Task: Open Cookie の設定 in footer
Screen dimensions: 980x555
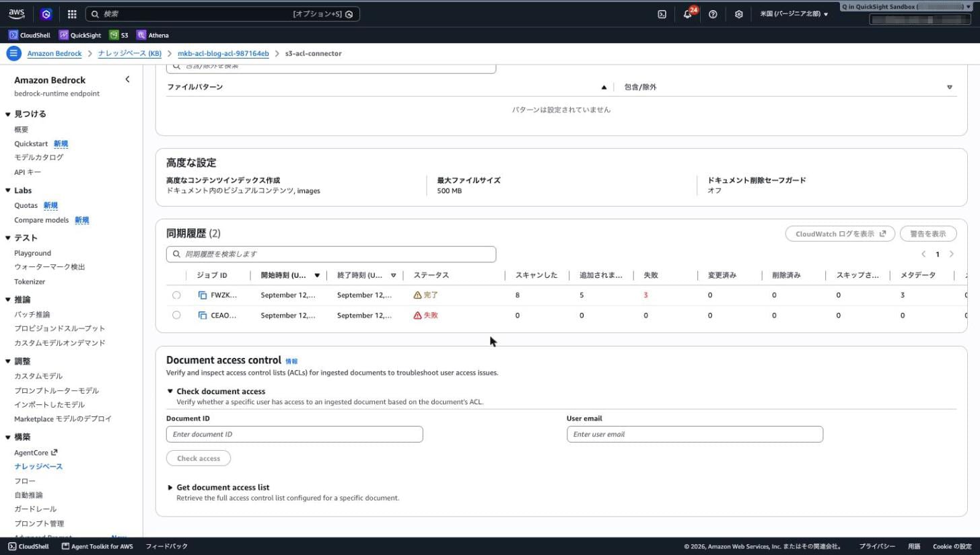Action: pyautogui.click(x=952, y=546)
